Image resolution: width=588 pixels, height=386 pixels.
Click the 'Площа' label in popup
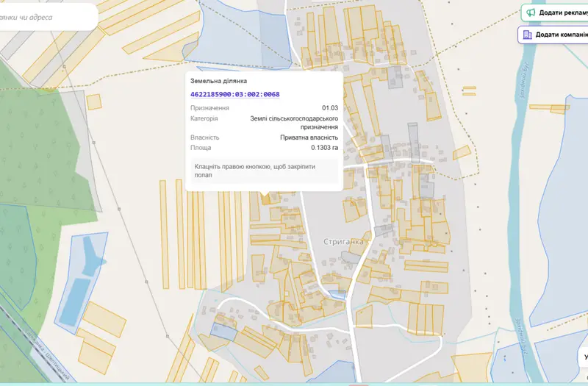pos(201,148)
